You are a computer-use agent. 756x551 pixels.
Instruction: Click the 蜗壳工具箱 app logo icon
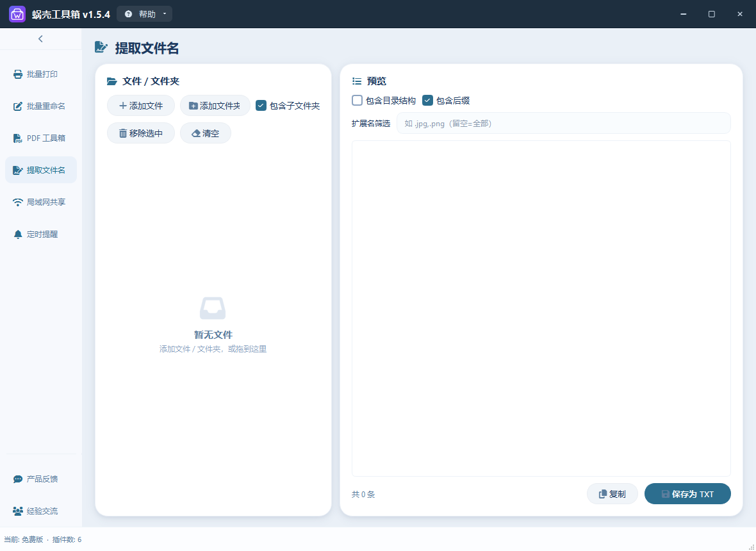coord(17,14)
